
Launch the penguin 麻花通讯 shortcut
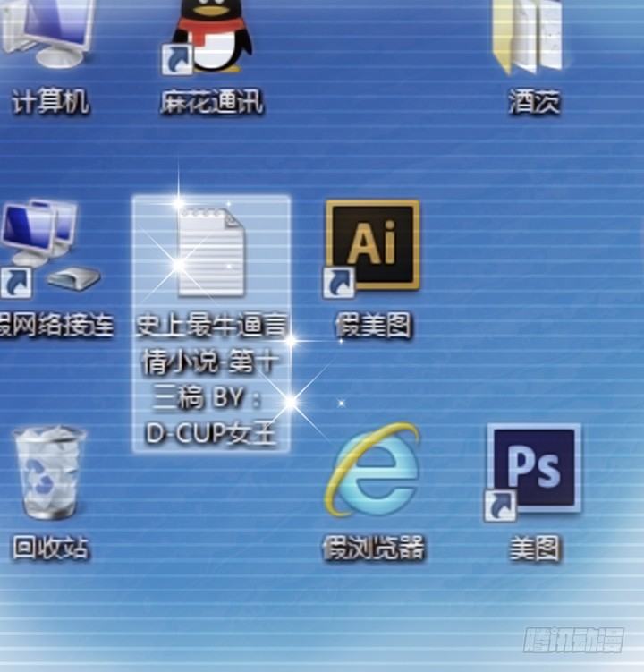(213, 38)
